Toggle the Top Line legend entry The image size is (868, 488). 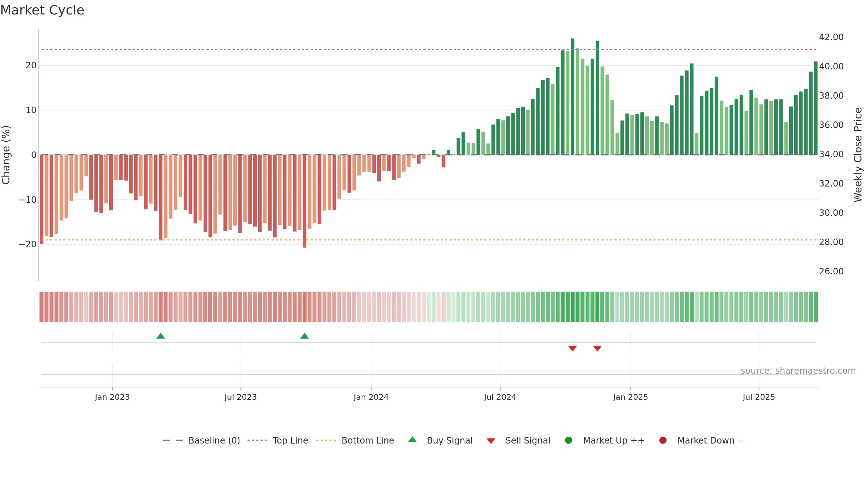278,440
